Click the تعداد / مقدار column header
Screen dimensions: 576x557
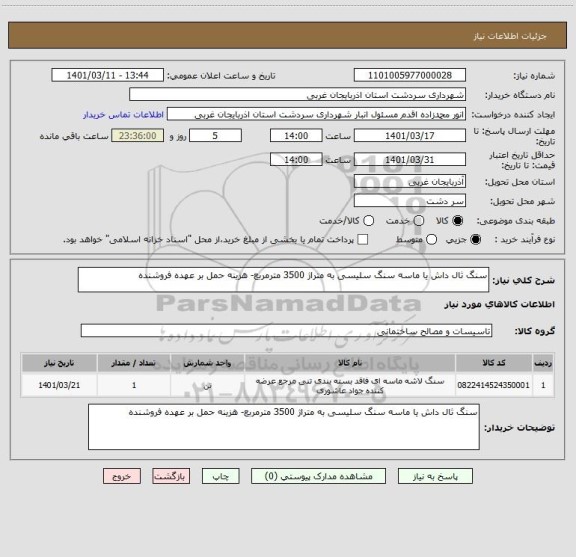(x=134, y=363)
